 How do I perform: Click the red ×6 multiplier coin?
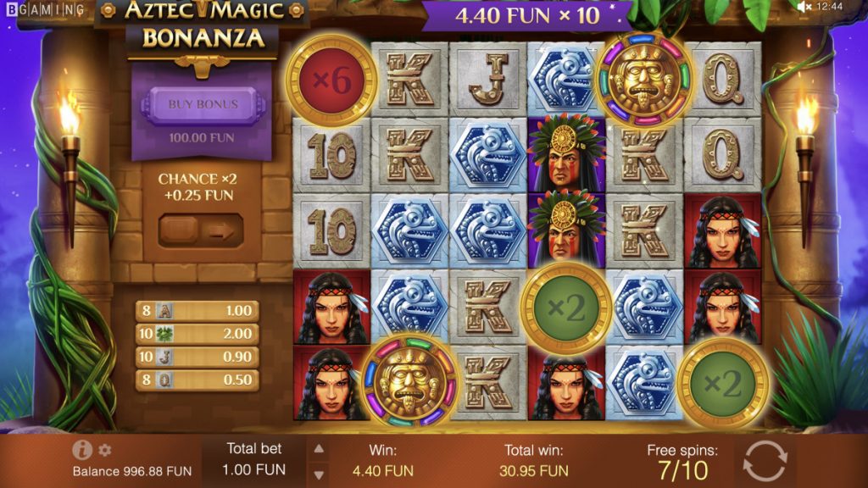coord(331,80)
